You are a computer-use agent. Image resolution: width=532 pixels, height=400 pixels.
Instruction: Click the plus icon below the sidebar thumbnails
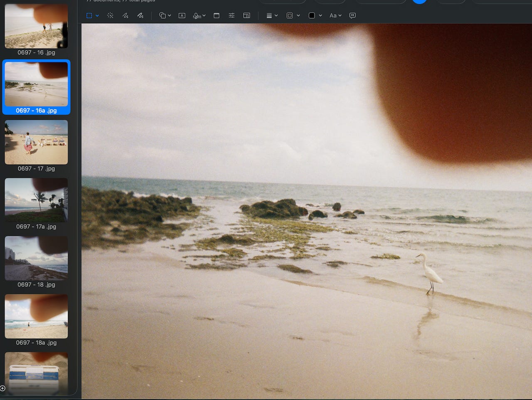tap(3, 388)
